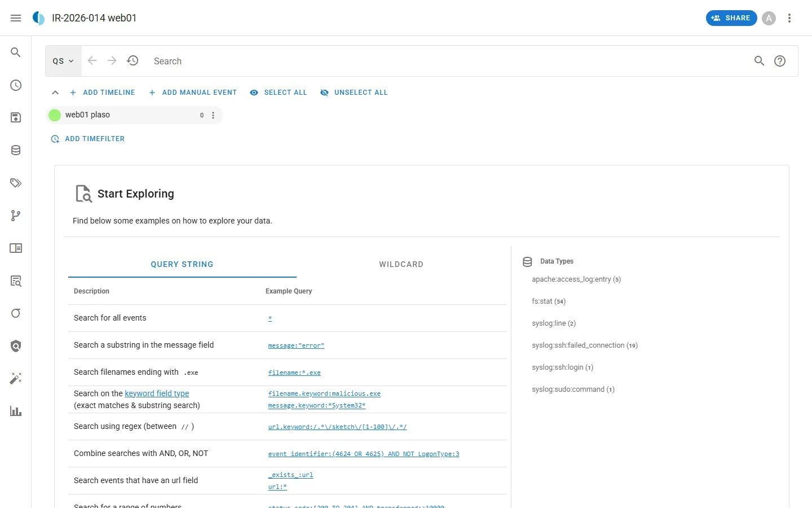This screenshot has width=812, height=508.
Task: Open the threat intelligence shield icon
Action: pos(16,346)
